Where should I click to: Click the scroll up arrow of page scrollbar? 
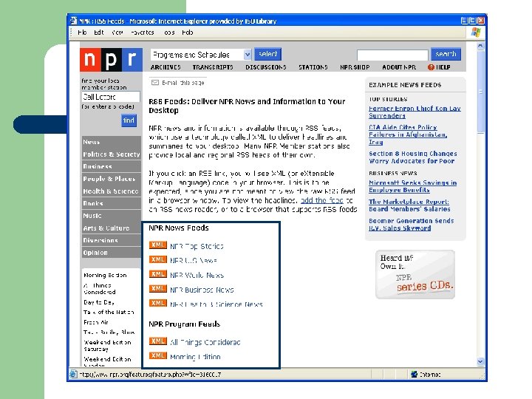(x=480, y=46)
